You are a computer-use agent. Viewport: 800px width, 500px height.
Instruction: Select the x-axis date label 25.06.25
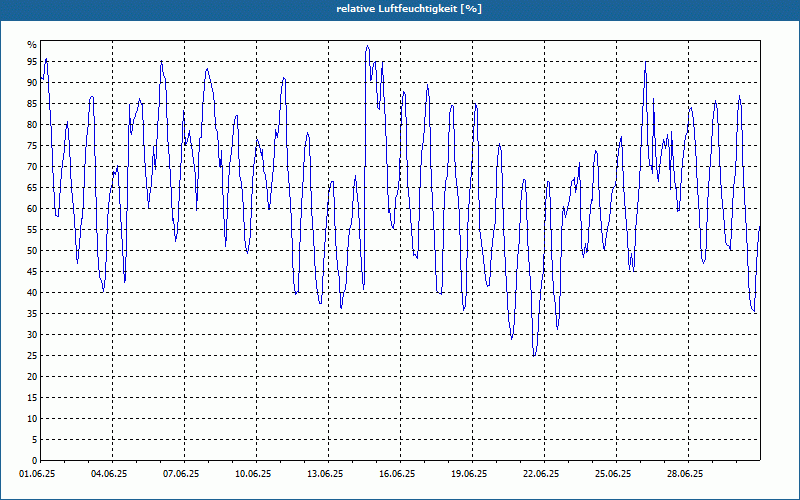613,474
